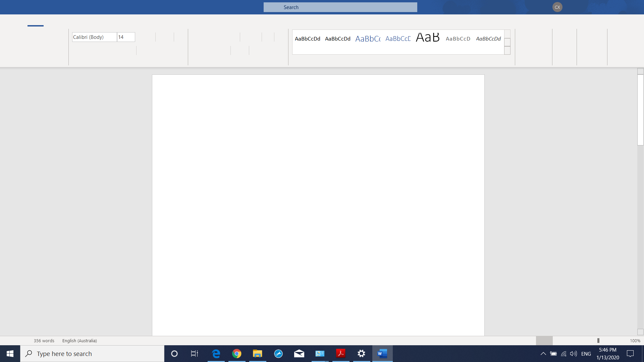644x362 pixels.
Task: Click English (Australia) language in status bar
Action: [x=79, y=341]
